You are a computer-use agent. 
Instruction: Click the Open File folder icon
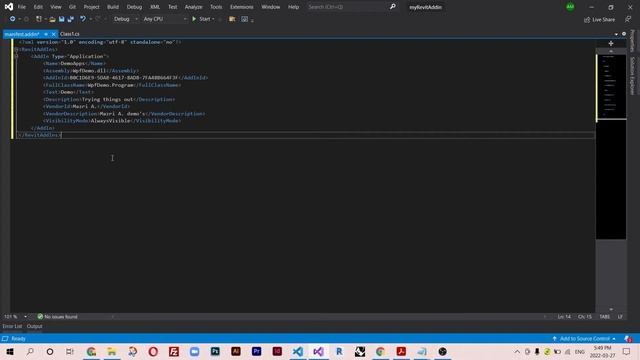(52, 19)
